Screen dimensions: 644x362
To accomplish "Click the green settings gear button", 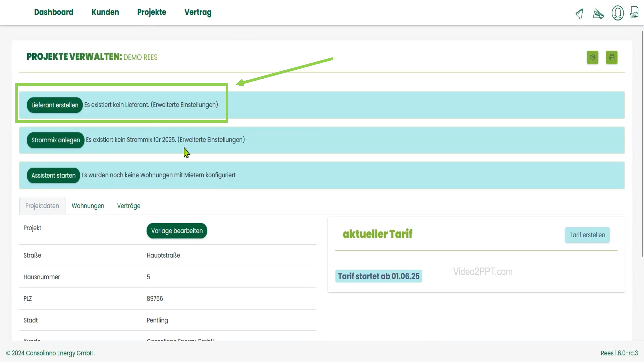I will [592, 58].
